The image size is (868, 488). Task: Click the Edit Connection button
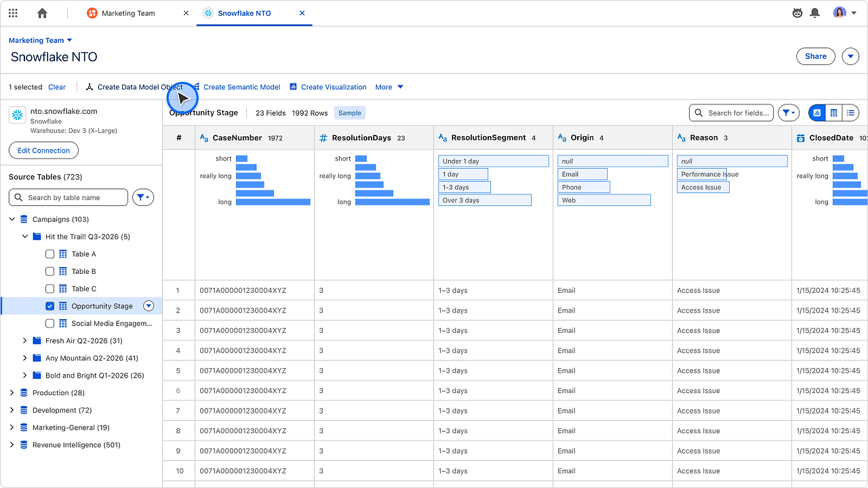(x=43, y=150)
